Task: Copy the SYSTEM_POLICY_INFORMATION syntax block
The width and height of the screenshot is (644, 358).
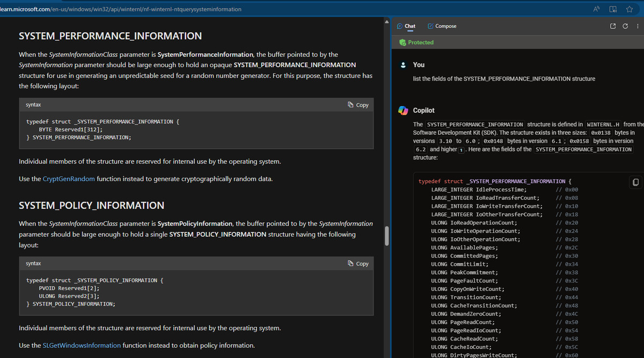Action: click(x=358, y=264)
